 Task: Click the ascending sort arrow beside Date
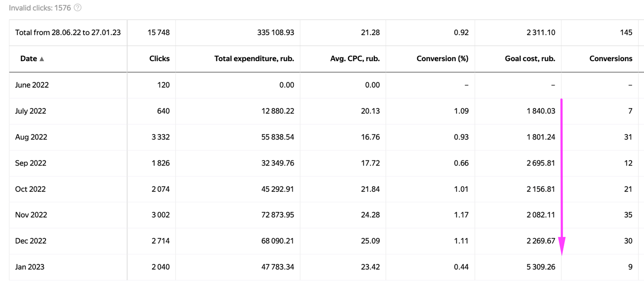pos(42,59)
